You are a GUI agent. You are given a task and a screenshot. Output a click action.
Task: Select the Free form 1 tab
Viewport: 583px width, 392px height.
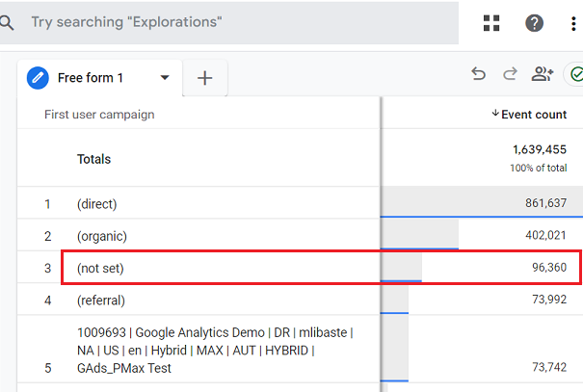pyautogui.click(x=91, y=78)
